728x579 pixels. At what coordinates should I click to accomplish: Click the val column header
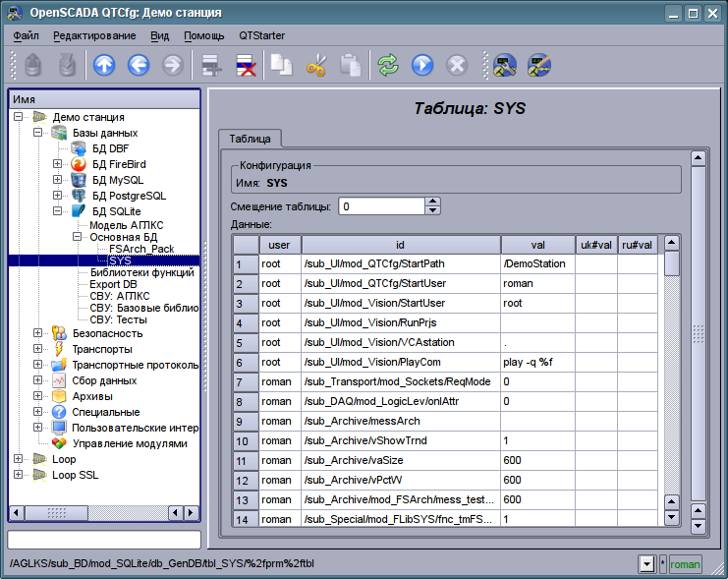click(537, 245)
